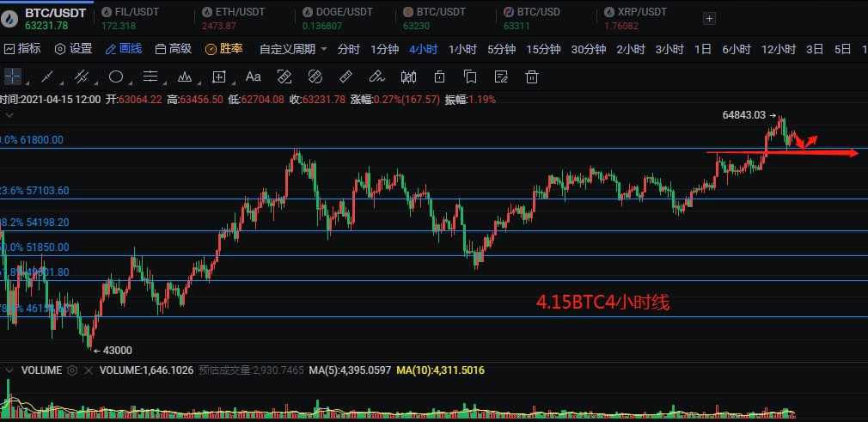Toggle the 画线 drawing toolbar
Screen dimensions: 868x422
(122, 49)
